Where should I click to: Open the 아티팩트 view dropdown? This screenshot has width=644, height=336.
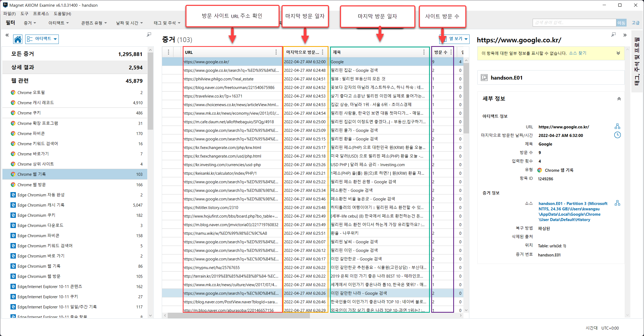point(42,39)
